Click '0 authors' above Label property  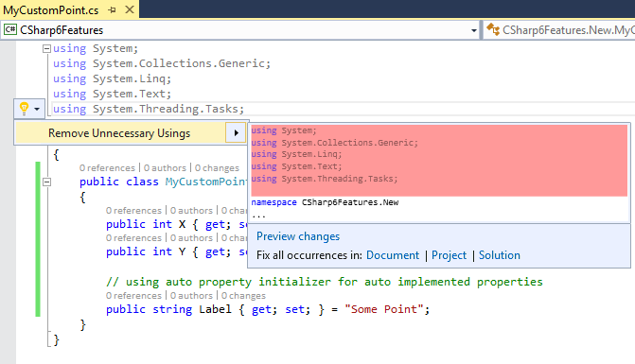coord(191,296)
